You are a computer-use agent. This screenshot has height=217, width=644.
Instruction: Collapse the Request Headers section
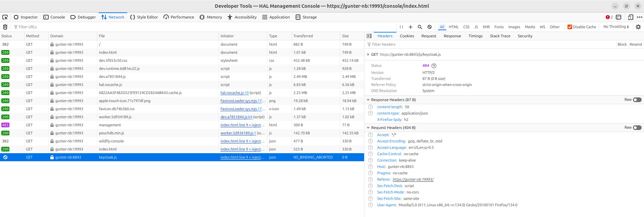368,128
